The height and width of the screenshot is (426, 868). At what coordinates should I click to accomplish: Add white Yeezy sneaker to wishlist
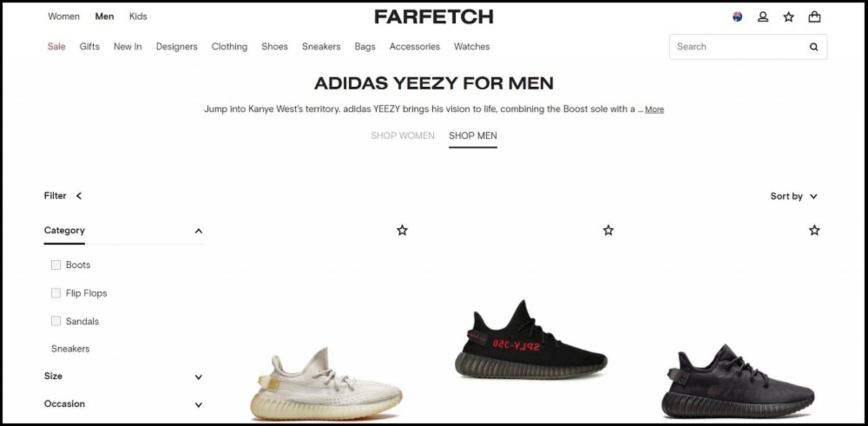pyautogui.click(x=402, y=230)
